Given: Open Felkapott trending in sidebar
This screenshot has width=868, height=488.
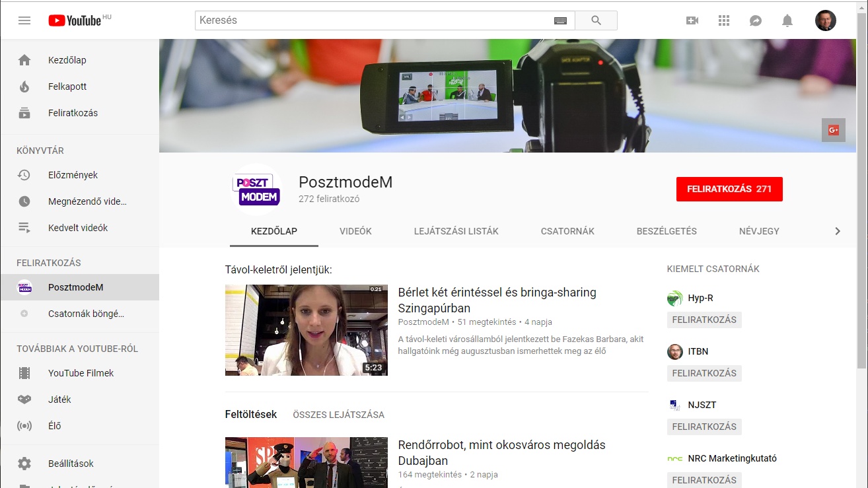Looking at the screenshot, I should [x=79, y=87].
